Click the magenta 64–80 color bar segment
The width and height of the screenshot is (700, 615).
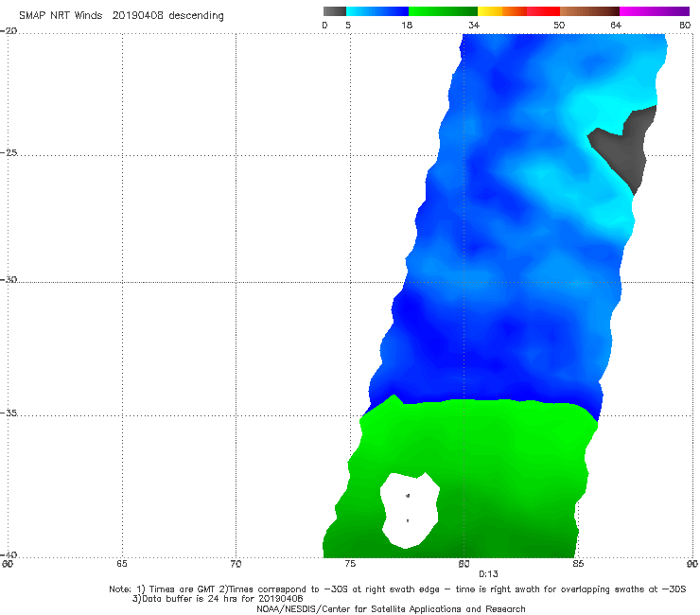655,11
